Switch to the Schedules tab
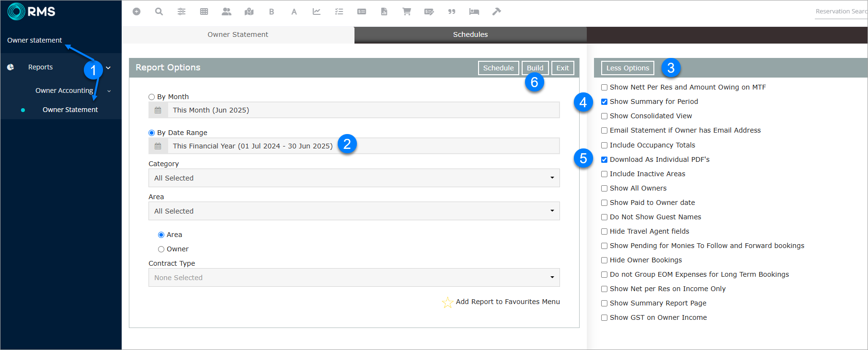 470,34
